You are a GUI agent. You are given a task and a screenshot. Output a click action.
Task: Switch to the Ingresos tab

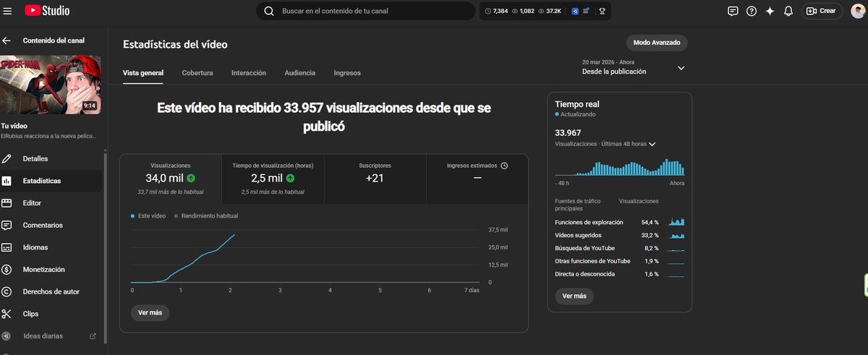(347, 73)
